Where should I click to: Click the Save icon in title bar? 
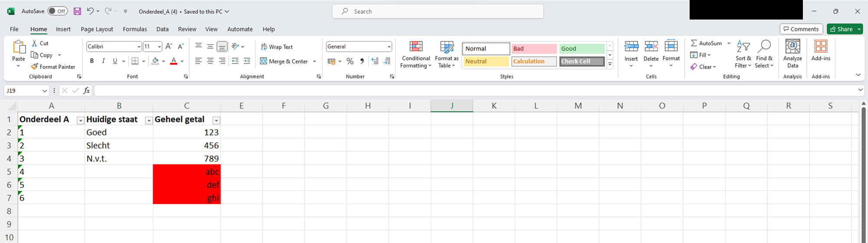pos(77,11)
